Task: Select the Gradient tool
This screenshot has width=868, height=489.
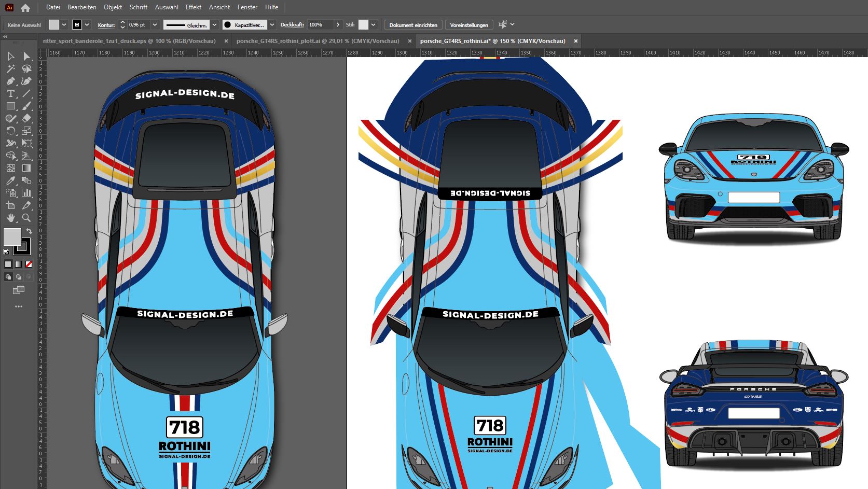Action: pos(26,168)
